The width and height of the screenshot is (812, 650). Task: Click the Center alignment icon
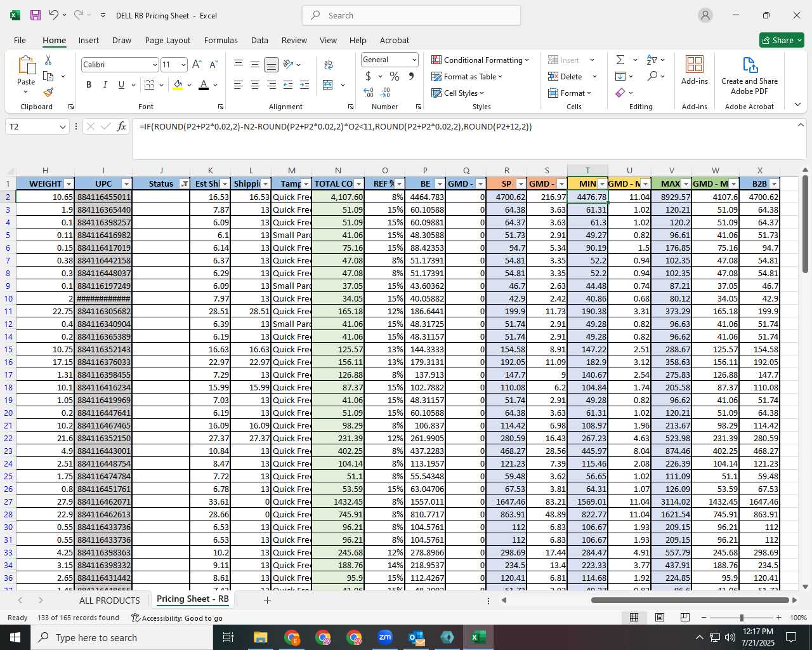pos(255,85)
